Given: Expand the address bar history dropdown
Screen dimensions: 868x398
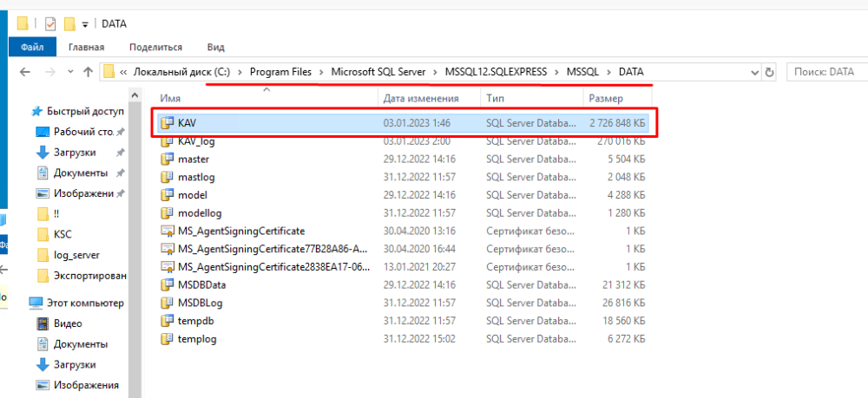Looking at the screenshot, I should coord(754,73).
